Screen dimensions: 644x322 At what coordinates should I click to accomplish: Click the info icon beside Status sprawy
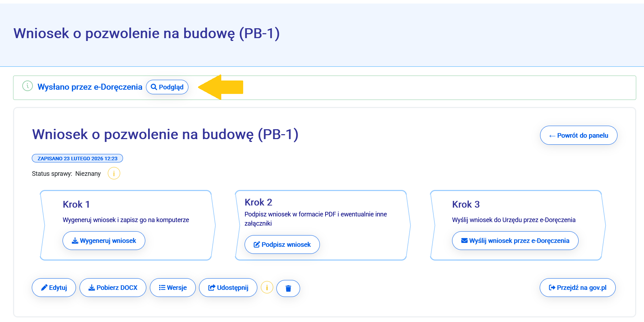point(114,173)
